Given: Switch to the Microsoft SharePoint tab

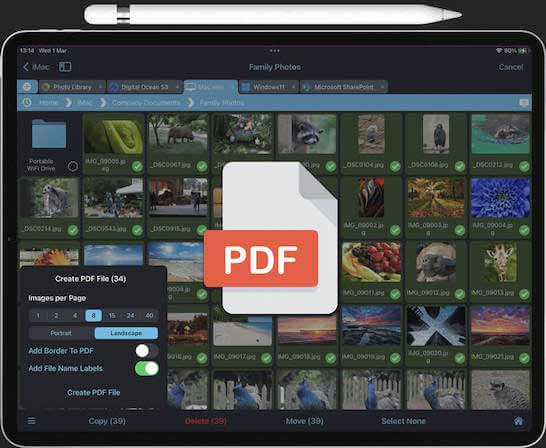Looking at the screenshot, I should coord(343,87).
